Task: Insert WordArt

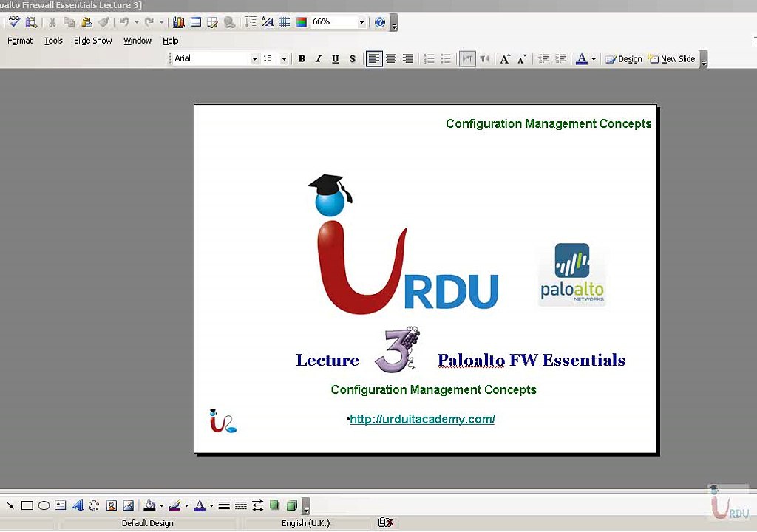Action: click(77, 505)
